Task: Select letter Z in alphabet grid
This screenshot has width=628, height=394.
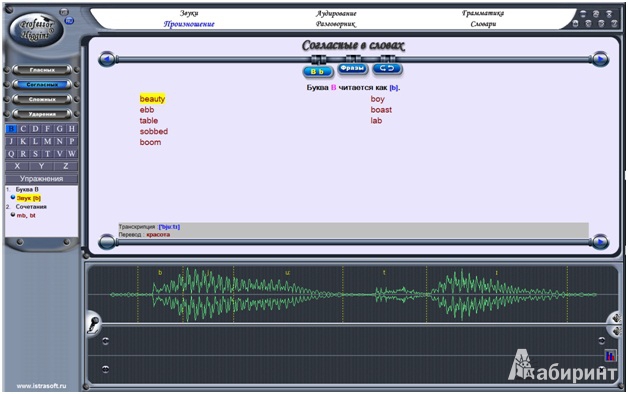Action: pyautogui.click(x=65, y=166)
